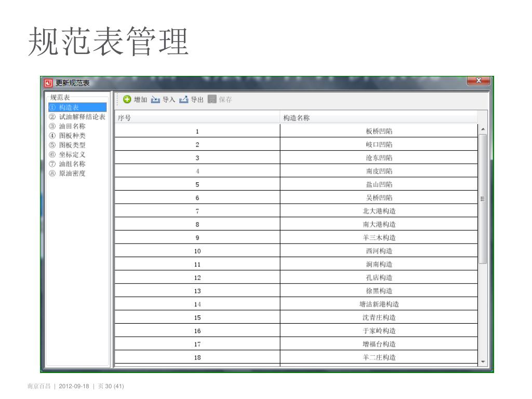Pick the 沈青庄构造 cell
This screenshot has height=399, width=532.
click(x=379, y=317)
